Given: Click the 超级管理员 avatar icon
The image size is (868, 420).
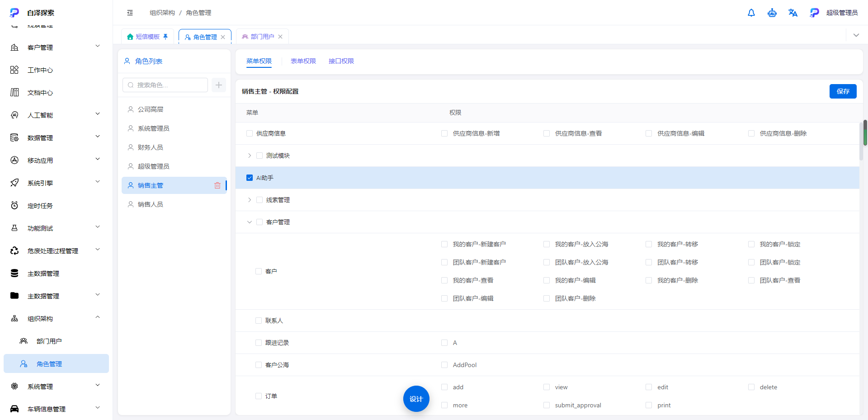Looking at the screenshot, I should click(814, 13).
